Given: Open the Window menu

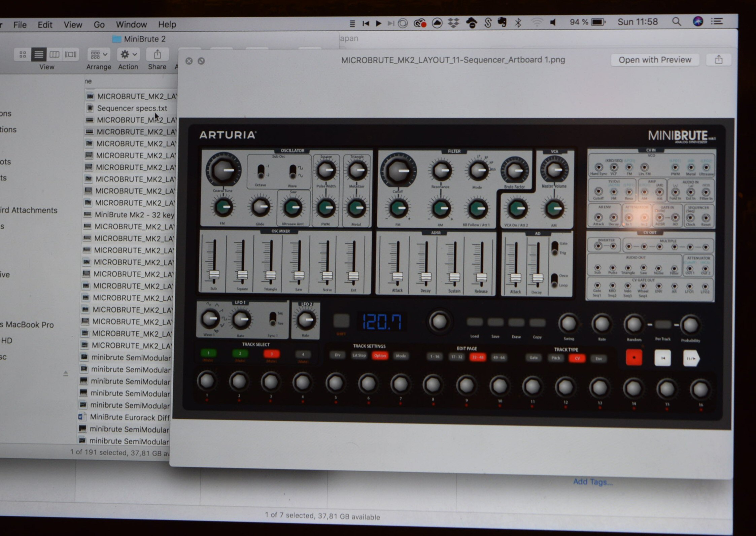Looking at the screenshot, I should [131, 24].
